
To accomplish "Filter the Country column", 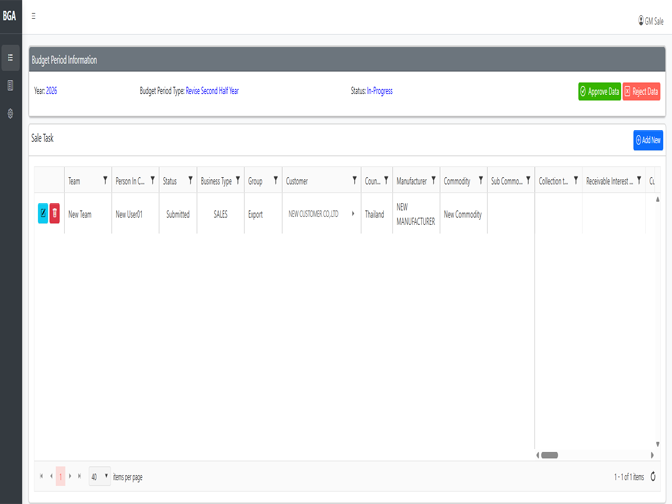I will click(x=386, y=180).
